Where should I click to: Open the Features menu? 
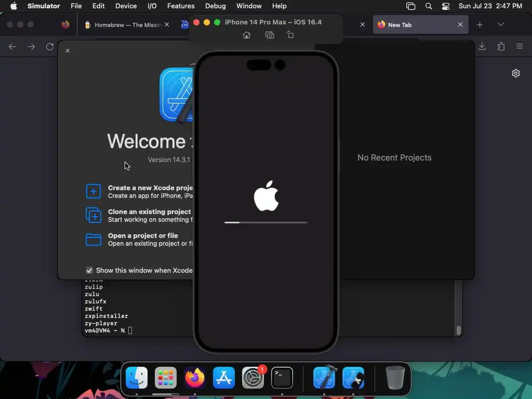pos(181,6)
